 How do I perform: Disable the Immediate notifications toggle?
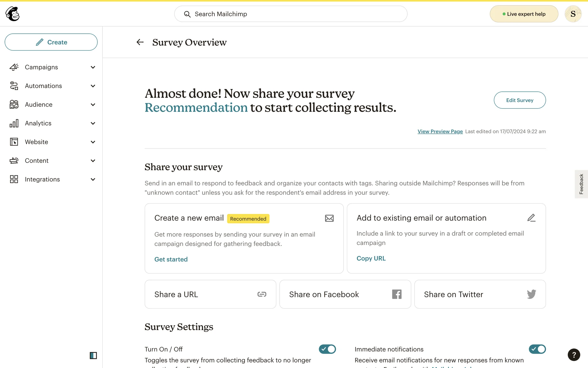click(537, 349)
